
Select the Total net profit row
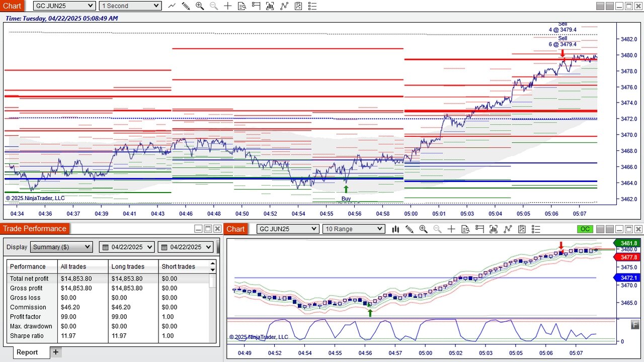pos(108,279)
